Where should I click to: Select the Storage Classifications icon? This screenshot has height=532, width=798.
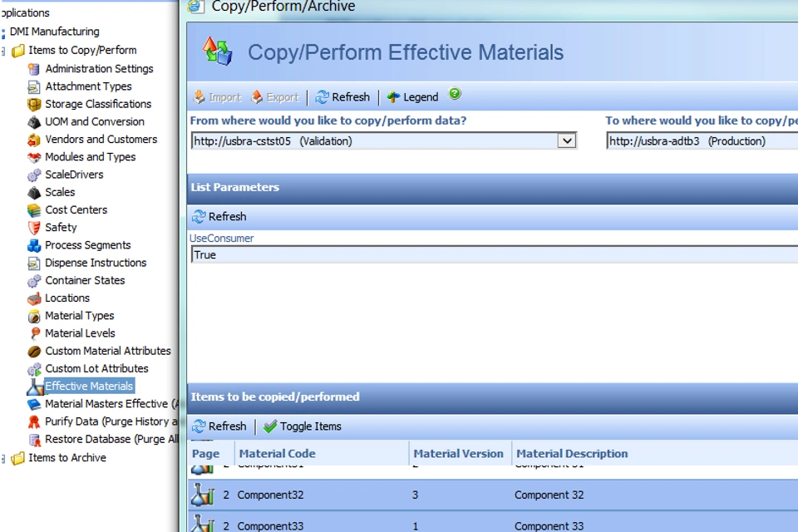point(33,105)
